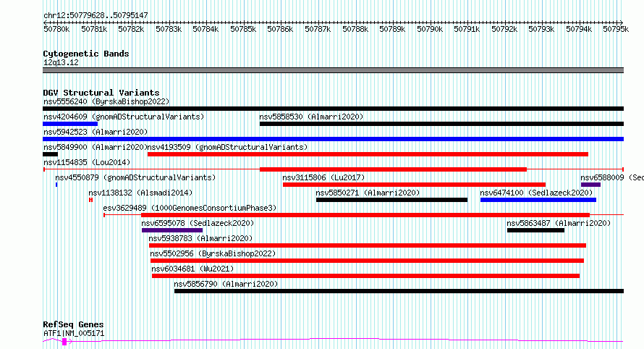Image resolution: width=644 pixels, height=349 pixels.
Task: Click the 12q13.12 band label
Action: point(61,62)
